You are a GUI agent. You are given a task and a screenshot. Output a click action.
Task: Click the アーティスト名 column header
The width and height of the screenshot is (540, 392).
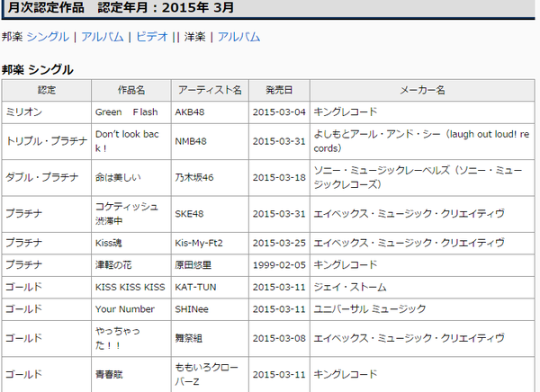click(x=210, y=90)
